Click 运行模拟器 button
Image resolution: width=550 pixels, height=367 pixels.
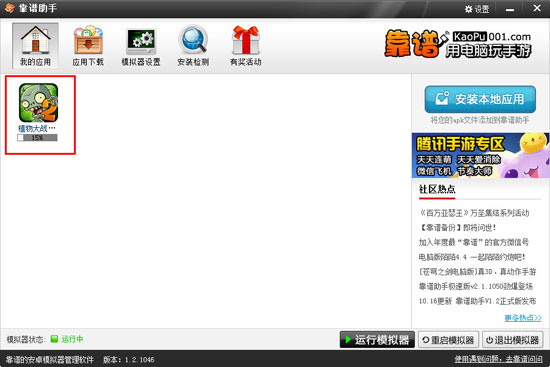point(377,340)
